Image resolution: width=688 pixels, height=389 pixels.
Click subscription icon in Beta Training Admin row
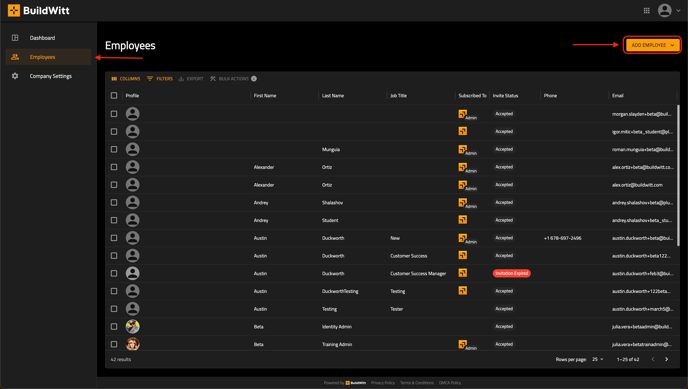coord(462,344)
